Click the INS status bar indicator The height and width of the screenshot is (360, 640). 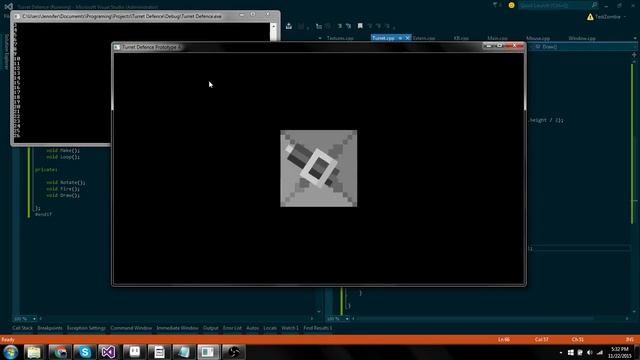tap(630, 340)
